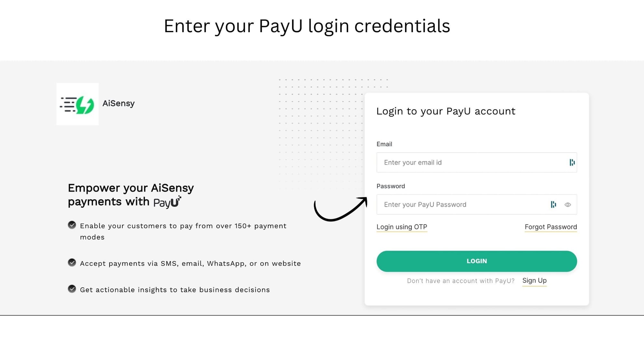Click the 'Email' field label
The height and width of the screenshot is (362, 644).
(384, 144)
